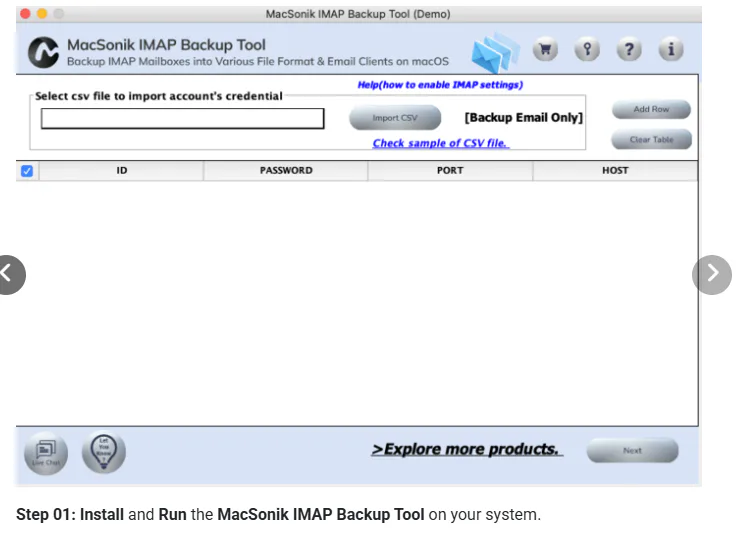The image size is (738, 539).
Task: Click the Import CSV button
Action: pyautogui.click(x=395, y=118)
